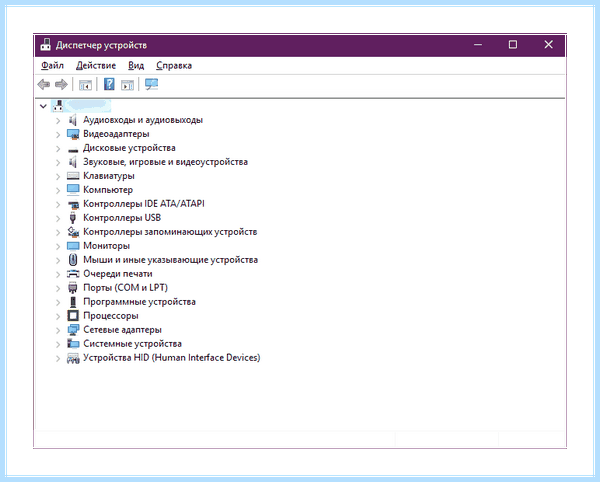Viewport: 600px width, 482px height.
Task: Click the USB plug icon beside Контроллеры USB
Action: tap(73, 218)
